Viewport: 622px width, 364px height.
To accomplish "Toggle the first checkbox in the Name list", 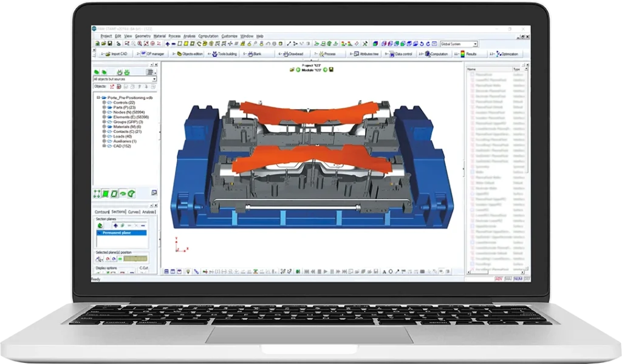I will point(471,76).
